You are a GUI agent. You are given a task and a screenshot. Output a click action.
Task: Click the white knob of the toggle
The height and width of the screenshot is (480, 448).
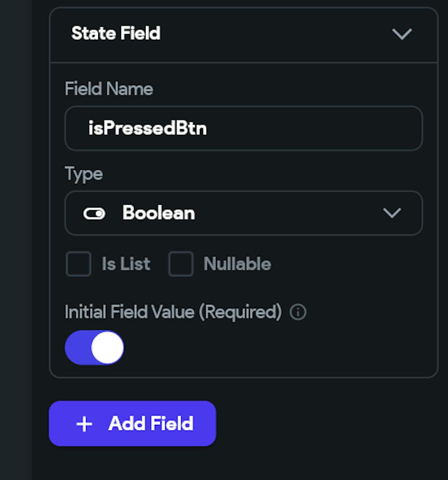tap(108, 348)
